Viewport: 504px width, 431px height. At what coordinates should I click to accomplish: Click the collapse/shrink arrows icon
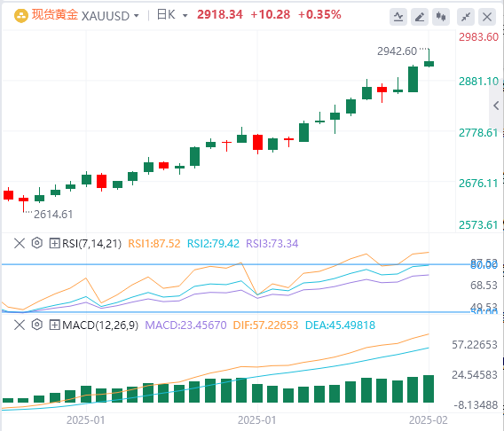466,17
